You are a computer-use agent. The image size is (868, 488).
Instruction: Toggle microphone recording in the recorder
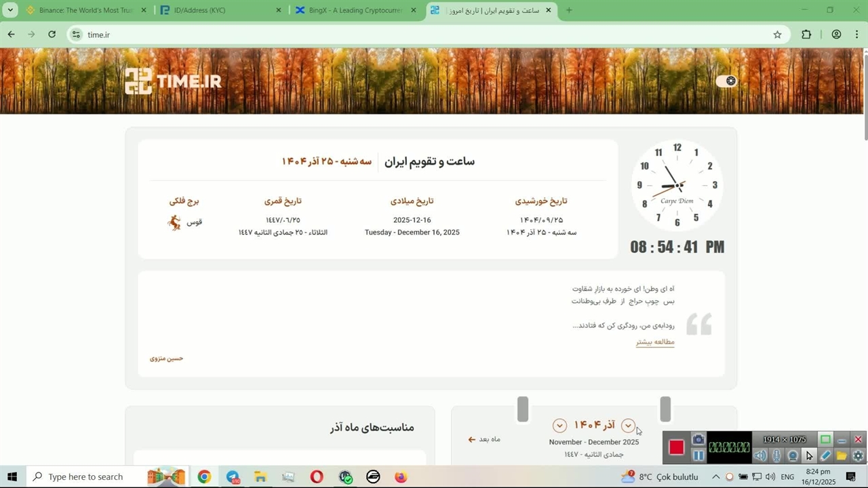pos(776,456)
